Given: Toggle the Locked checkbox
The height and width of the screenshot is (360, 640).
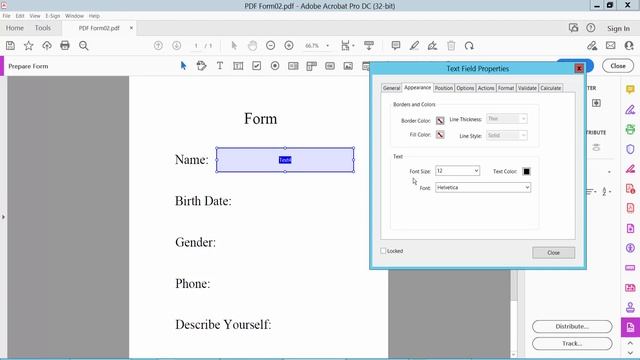Looking at the screenshot, I should (x=383, y=251).
